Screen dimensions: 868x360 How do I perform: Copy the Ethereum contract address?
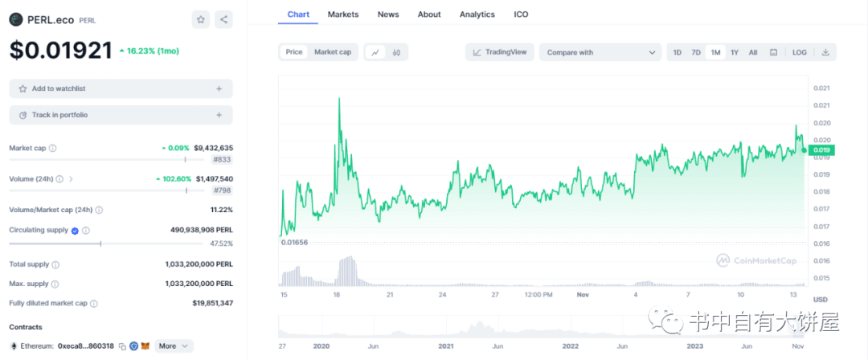point(122,346)
